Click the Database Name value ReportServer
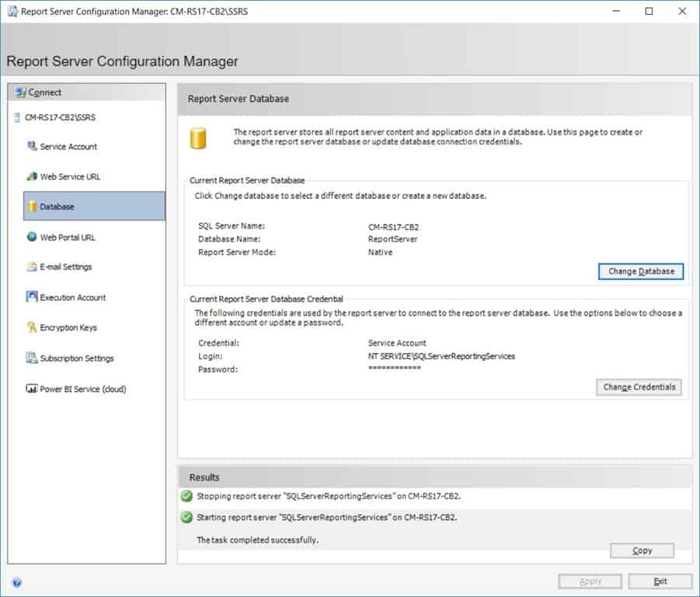 tap(392, 239)
